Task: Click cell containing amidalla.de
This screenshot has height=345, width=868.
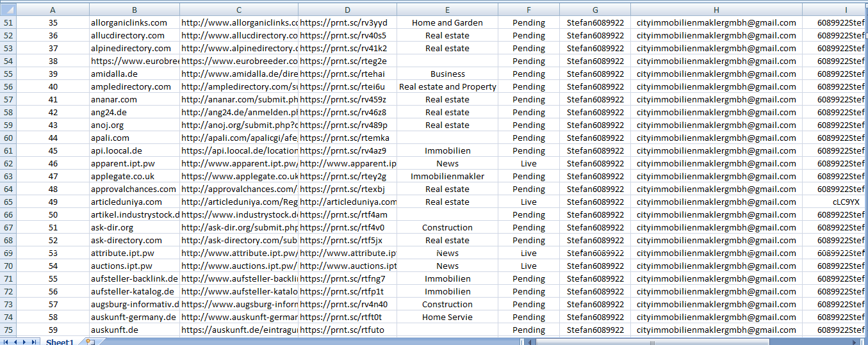Action: click(135, 74)
